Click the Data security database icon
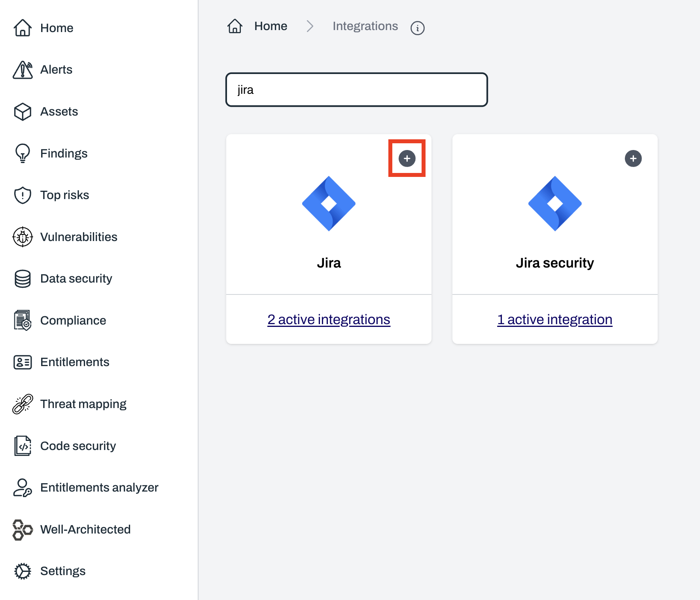This screenshot has width=700, height=600. pyautogui.click(x=23, y=279)
